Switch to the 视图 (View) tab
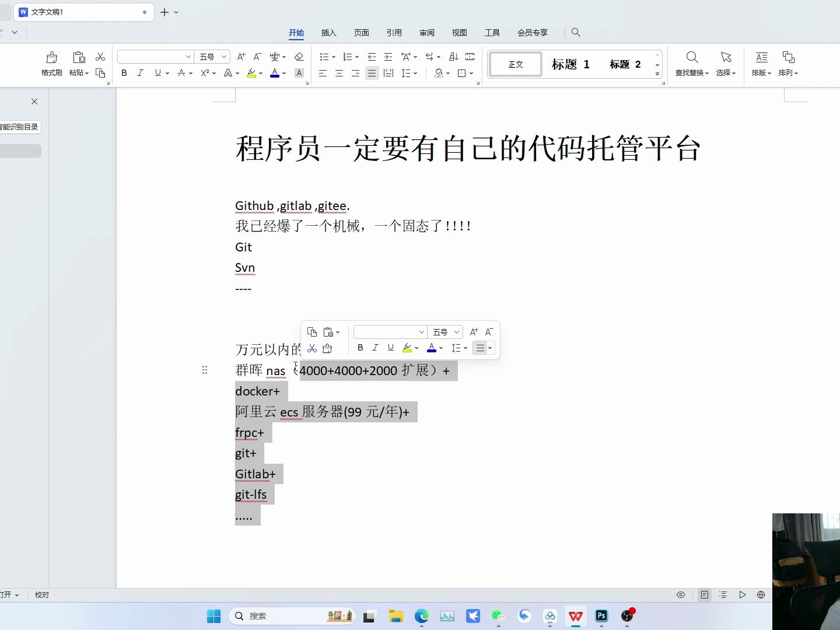This screenshot has width=840, height=630. pyautogui.click(x=460, y=33)
